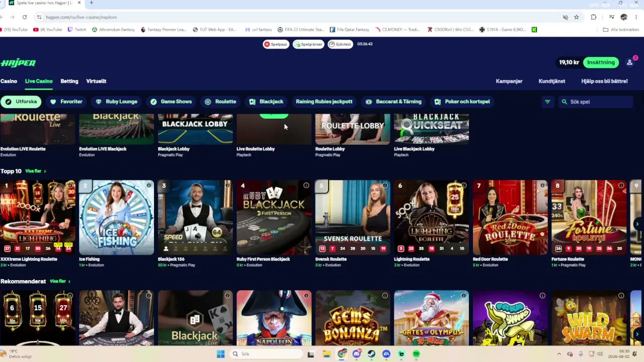Image resolution: width=644 pixels, height=362 pixels.
Task: Bookmark this page with the star icon
Action: point(577,17)
